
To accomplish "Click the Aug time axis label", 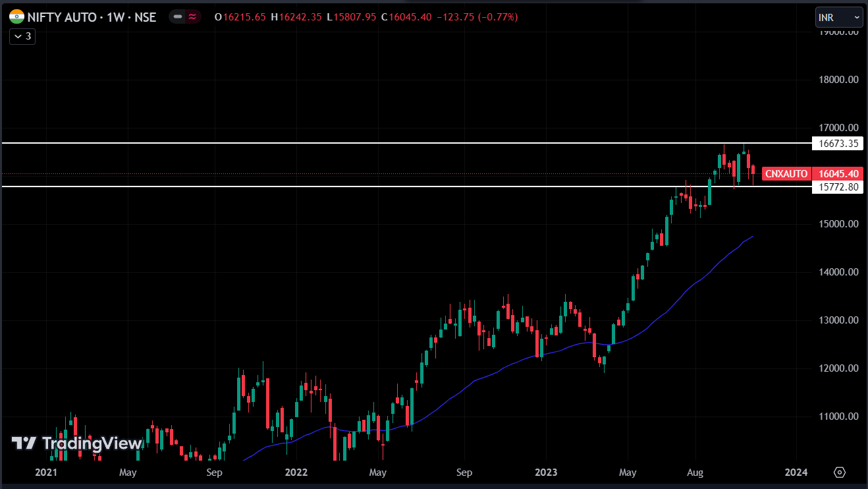I will pyautogui.click(x=695, y=473).
